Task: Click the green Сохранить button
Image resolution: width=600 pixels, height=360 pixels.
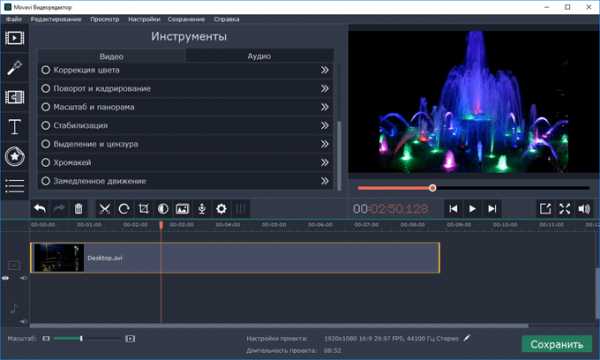Action: (557, 344)
